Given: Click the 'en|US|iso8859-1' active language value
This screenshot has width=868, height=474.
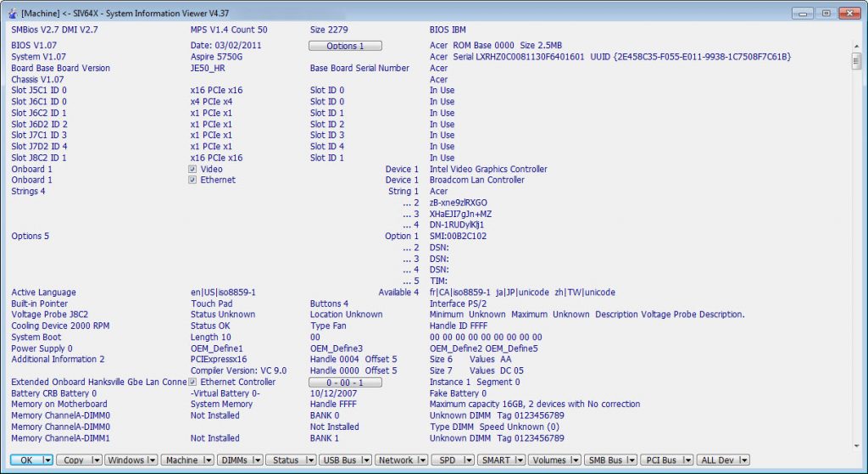Looking at the screenshot, I should coord(223,293).
